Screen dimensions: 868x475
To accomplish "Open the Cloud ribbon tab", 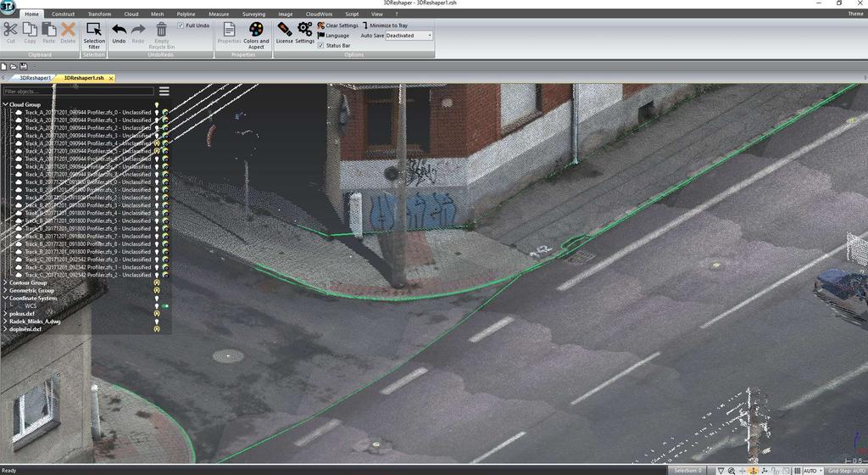I will (x=131, y=14).
